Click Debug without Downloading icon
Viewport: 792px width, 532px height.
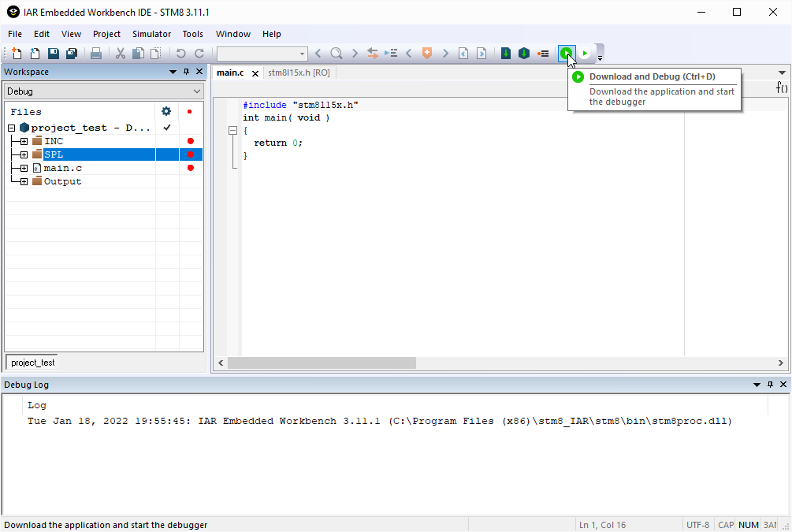pos(585,53)
